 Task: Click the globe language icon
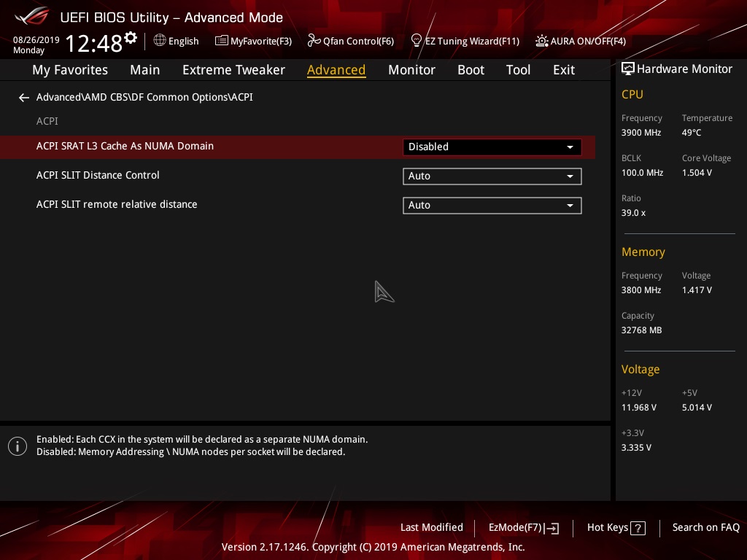coord(160,41)
